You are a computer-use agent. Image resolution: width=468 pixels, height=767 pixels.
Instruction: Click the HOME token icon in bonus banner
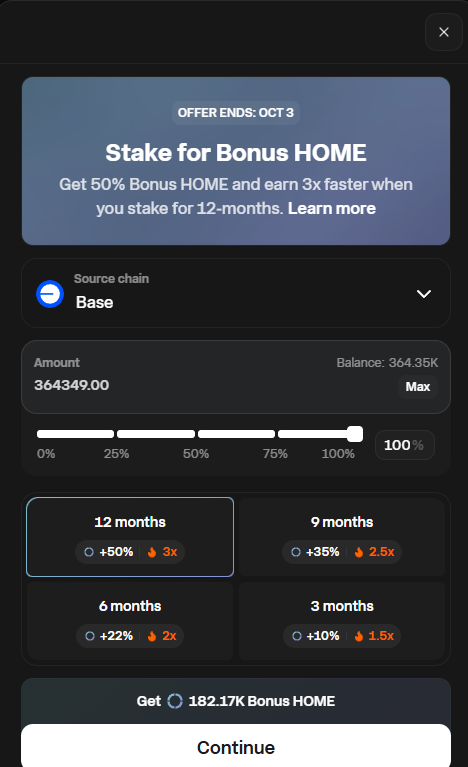175,701
